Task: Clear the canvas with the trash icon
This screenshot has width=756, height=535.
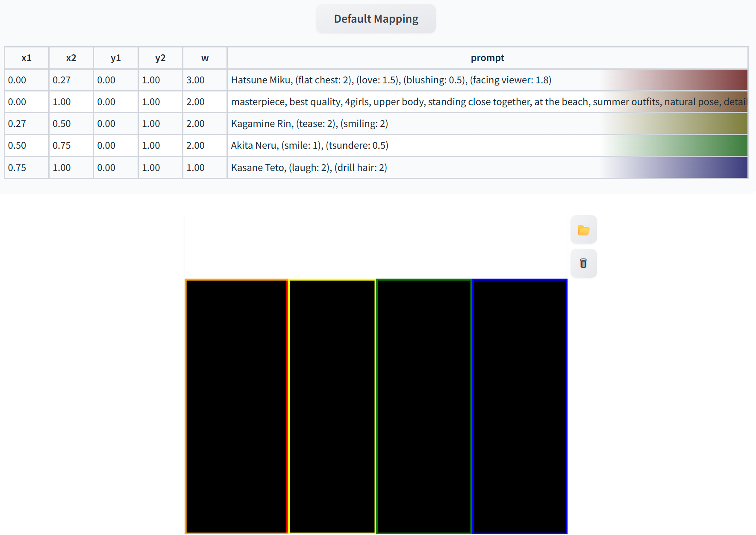Action: tap(583, 263)
